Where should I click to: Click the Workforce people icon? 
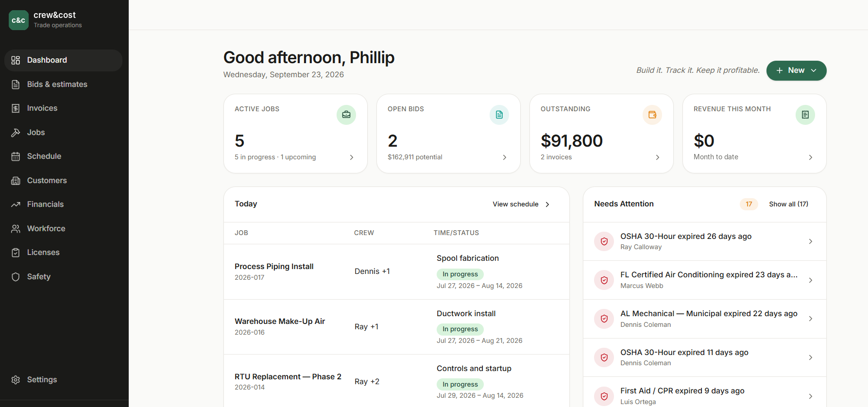[16, 229]
